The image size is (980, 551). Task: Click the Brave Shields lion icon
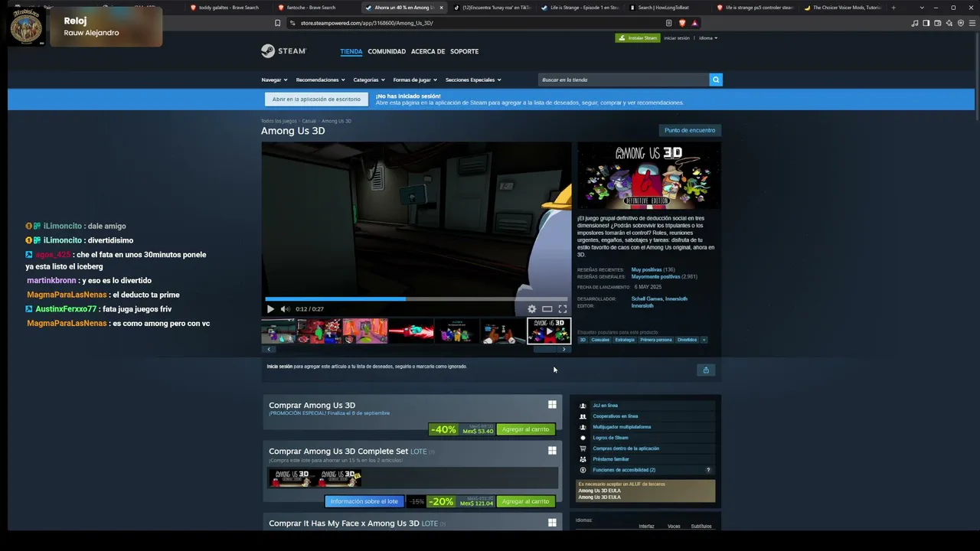click(x=682, y=23)
